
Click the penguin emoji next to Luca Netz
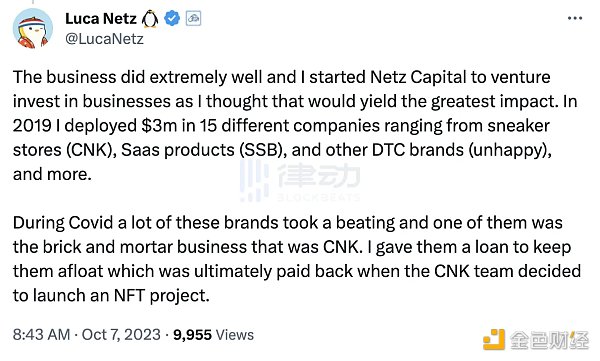click(x=150, y=19)
